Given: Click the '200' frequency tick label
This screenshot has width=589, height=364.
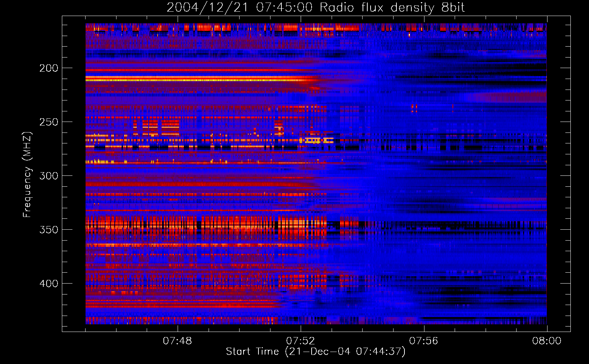Looking at the screenshot, I should [49, 68].
